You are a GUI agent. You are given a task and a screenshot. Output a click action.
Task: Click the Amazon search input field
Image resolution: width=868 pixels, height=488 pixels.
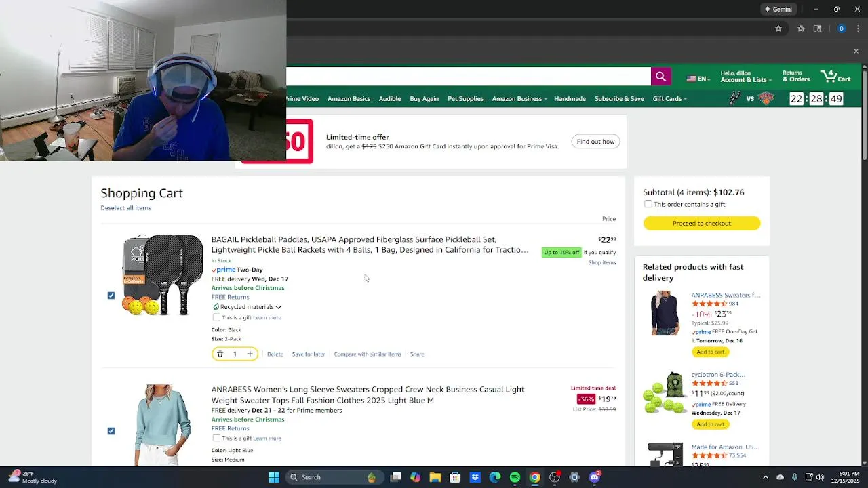[469, 77]
